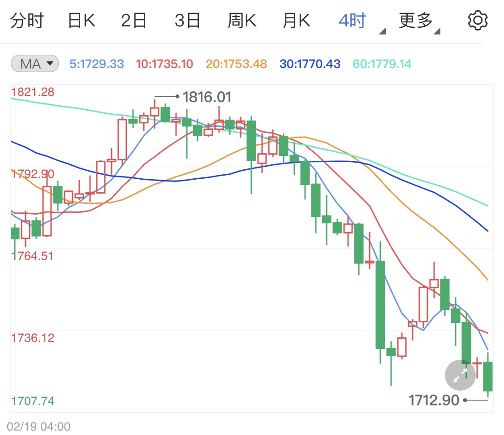Click the 1736.12 price axis label

pyautogui.click(x=33, y=338)
